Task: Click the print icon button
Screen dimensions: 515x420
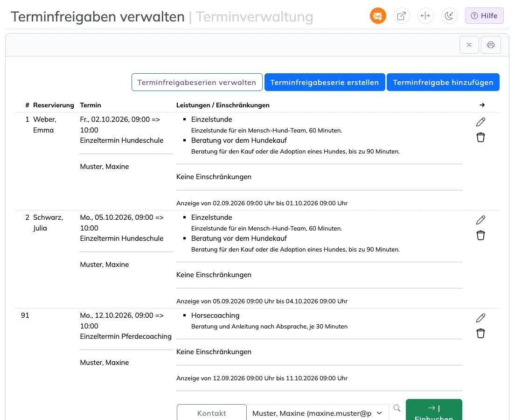Action: tap(491, 45)
